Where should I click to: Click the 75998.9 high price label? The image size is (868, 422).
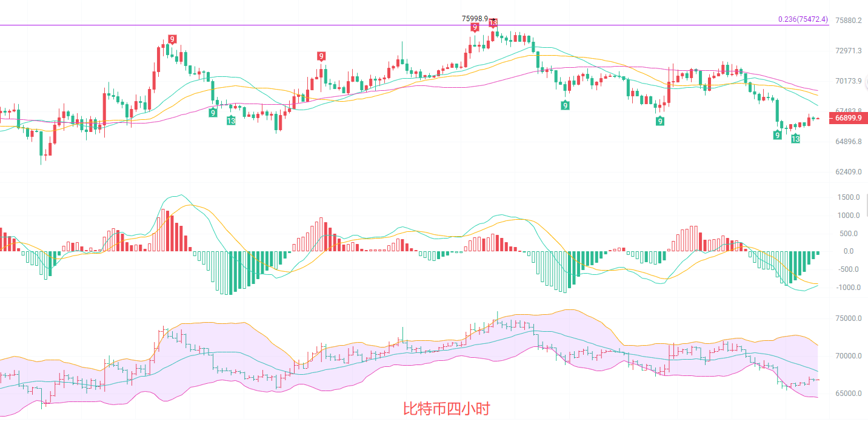click(475, 18)
